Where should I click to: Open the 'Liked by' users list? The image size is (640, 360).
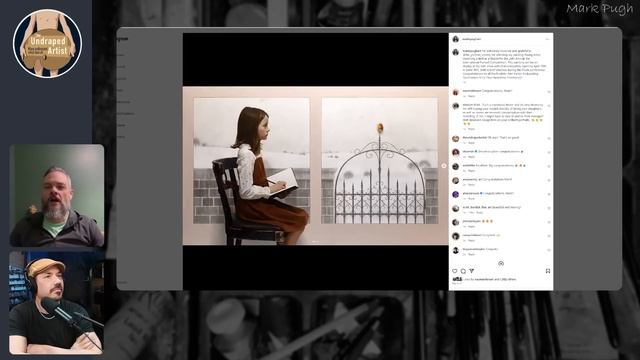(x=490, y=280)
